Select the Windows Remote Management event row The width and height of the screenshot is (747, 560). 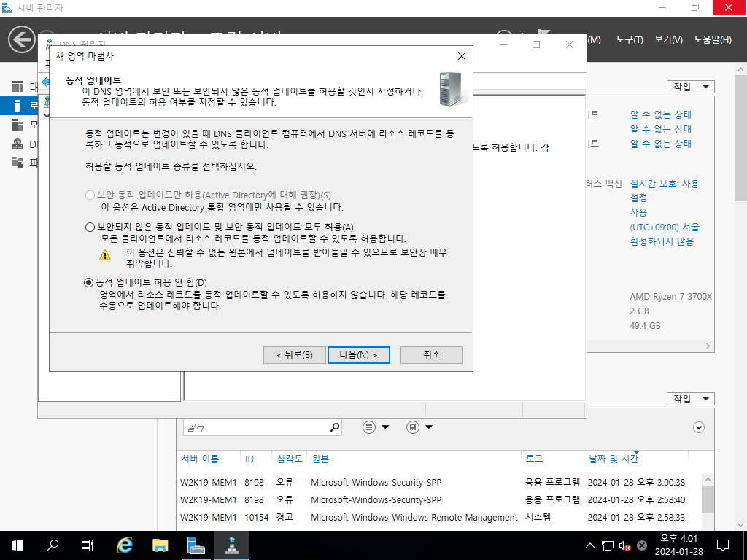point(440,517)
